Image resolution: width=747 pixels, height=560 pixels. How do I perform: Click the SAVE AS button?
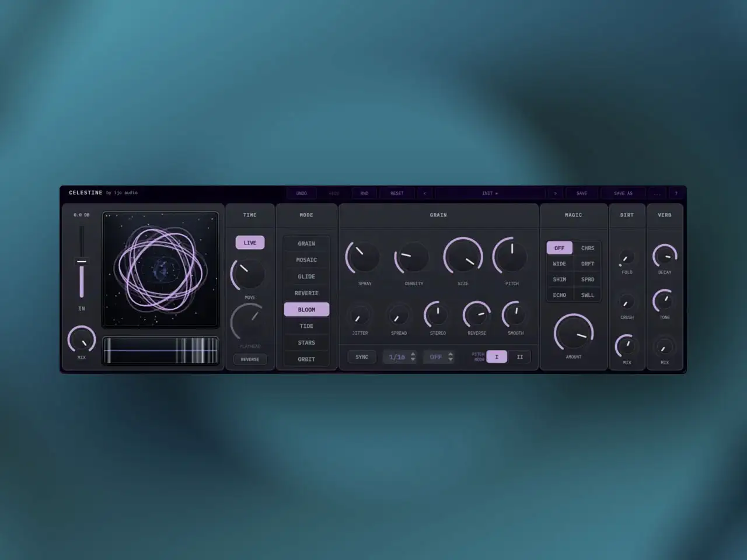click(x=623, y=193)
